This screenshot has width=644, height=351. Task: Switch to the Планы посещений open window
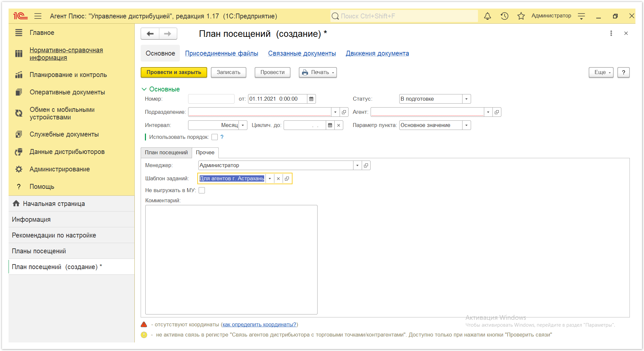click(71, 251)
